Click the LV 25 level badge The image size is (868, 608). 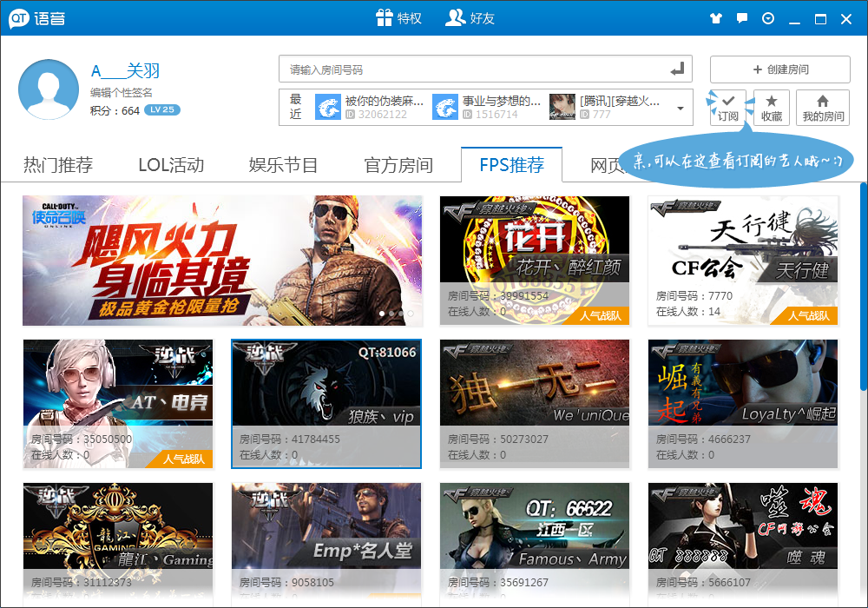point(162,109)
